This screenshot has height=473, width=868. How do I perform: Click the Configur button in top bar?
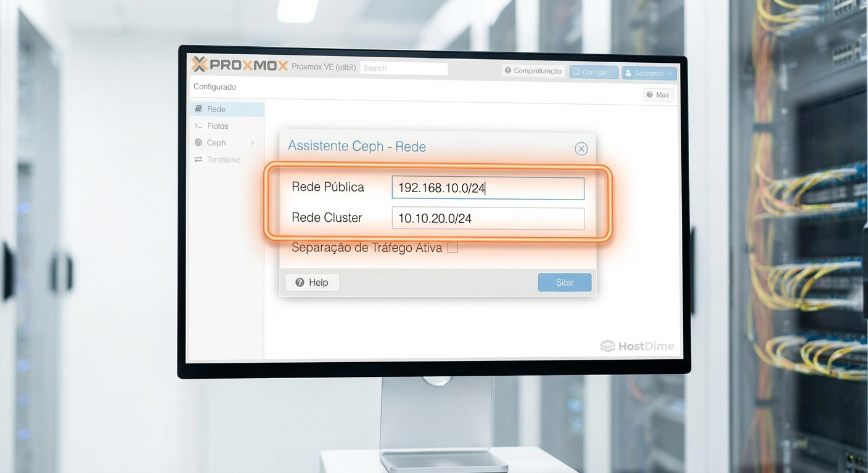click(x=593, y=72)
